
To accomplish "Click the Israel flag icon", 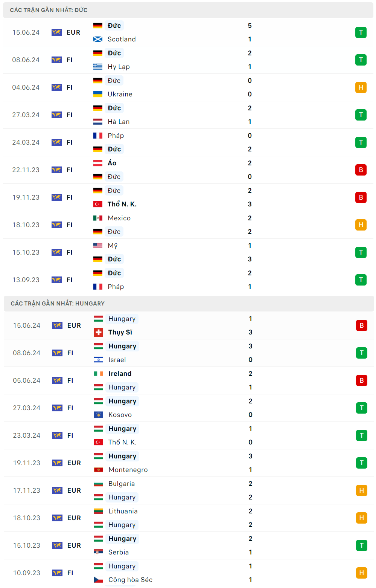I will pyautogui.click(x=99, y=360).
